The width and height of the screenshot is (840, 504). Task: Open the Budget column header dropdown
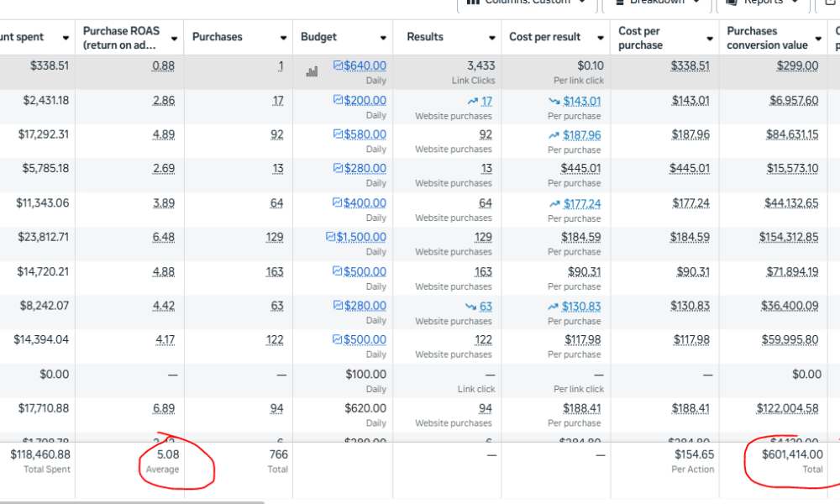(x=383, y=39)
